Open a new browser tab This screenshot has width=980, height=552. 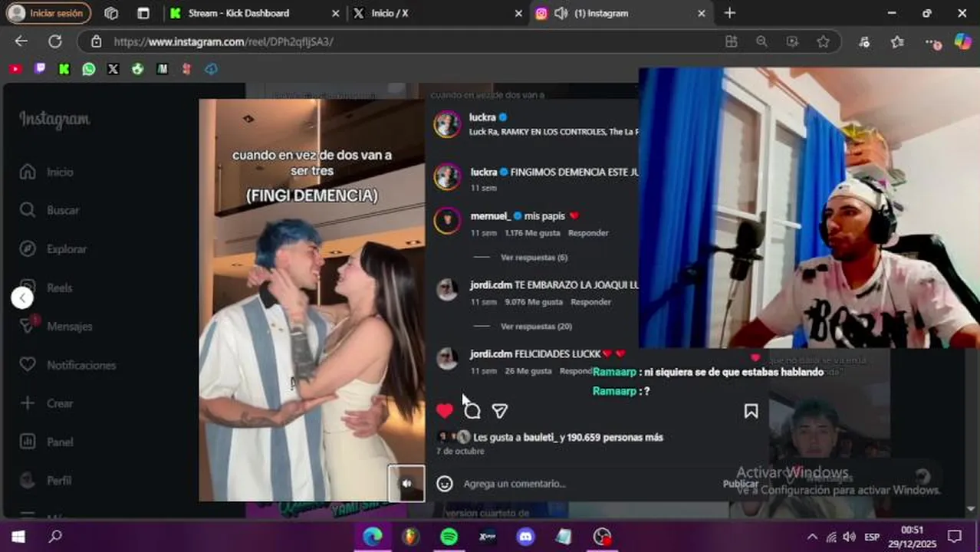tap(729, 13)
